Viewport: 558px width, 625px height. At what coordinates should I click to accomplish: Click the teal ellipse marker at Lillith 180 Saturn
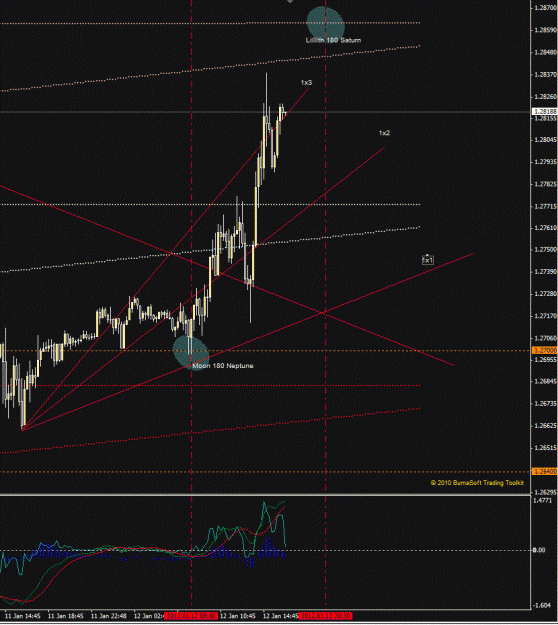pos(326,23)
